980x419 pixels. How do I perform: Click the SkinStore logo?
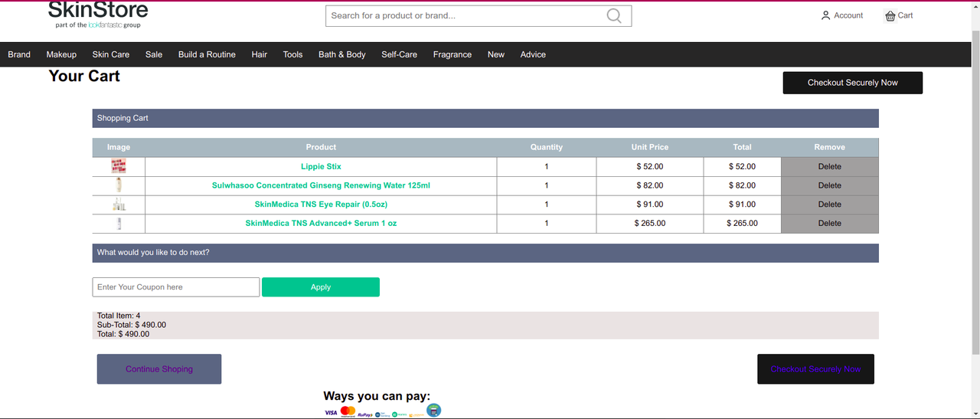98,15
